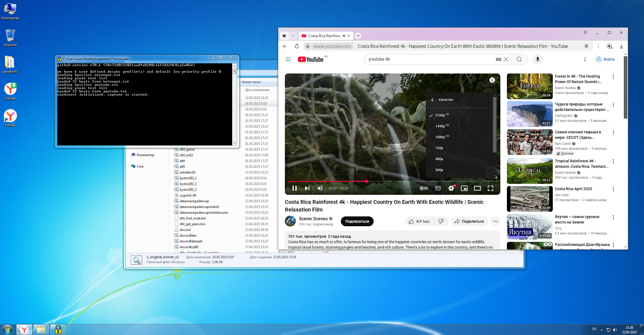This screenshot has width=644, height=335.
Task: Bookmark the current page
Action: click(586, 46)
